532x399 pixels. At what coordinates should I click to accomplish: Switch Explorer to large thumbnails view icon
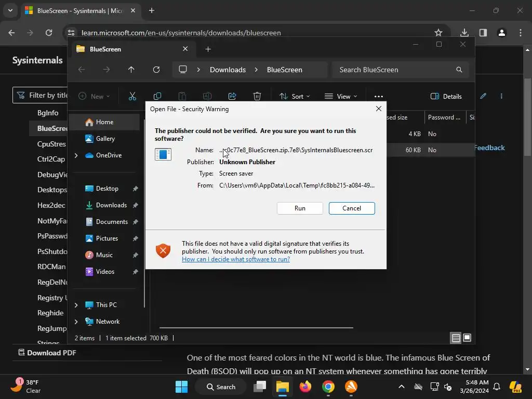coord(467,338)
